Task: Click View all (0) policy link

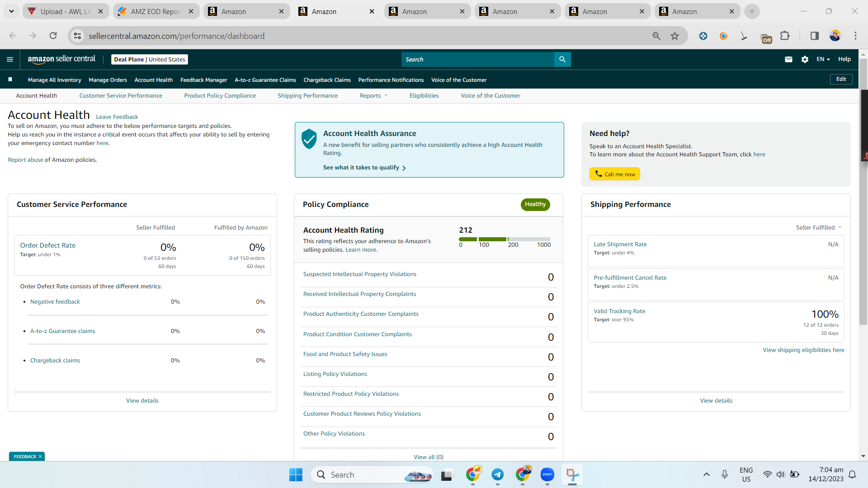Action: coord(429,457)
